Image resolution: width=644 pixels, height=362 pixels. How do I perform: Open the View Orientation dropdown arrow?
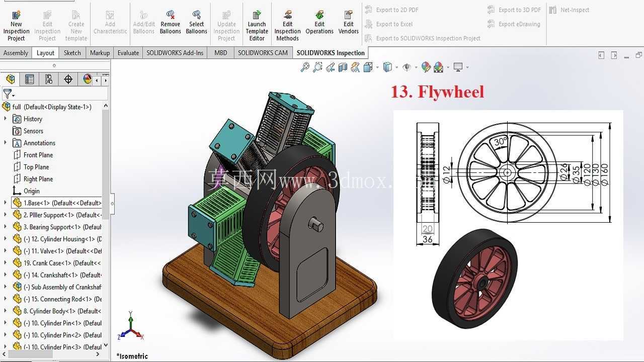pos(377,67)
